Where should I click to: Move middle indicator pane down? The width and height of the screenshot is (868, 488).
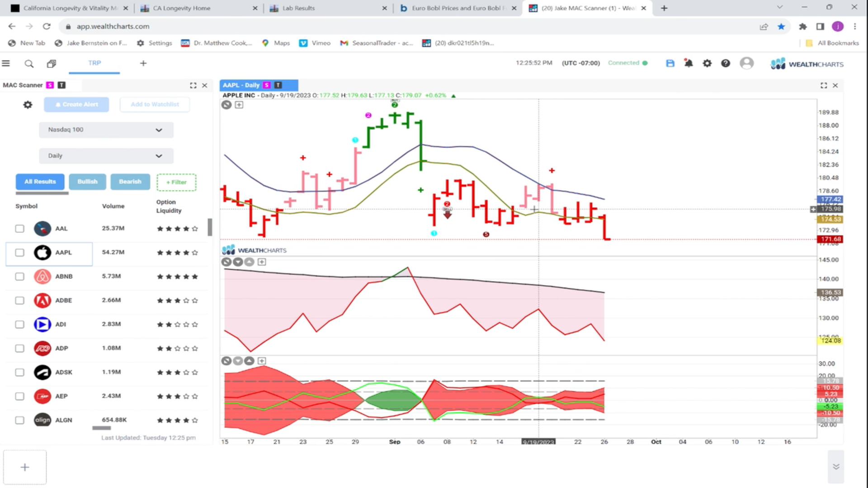[238, 262]
